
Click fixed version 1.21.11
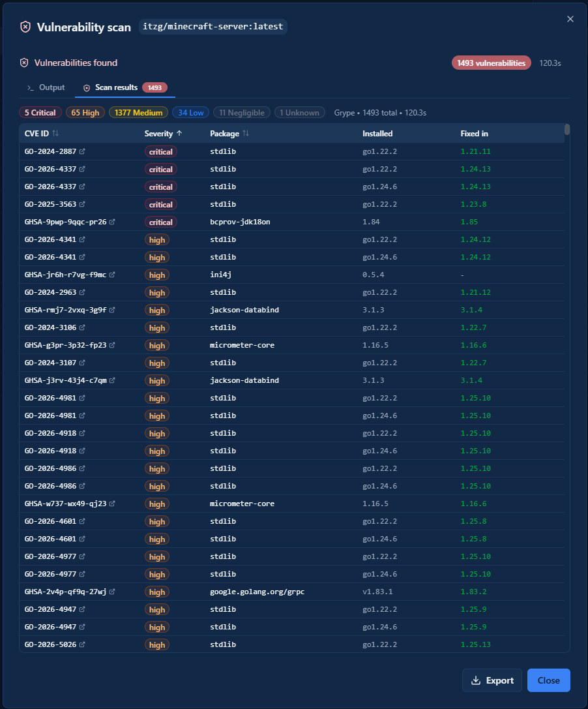[x=475, y=151]
